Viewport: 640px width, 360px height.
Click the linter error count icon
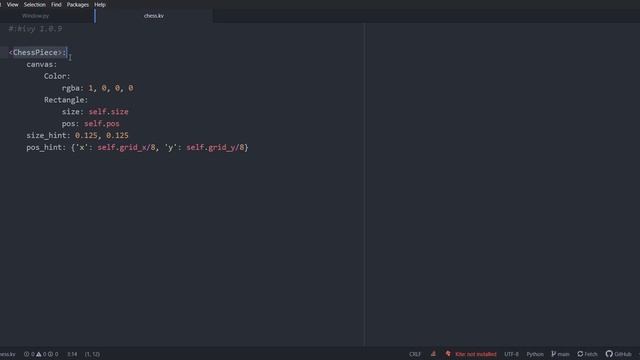(x=27, y=354)
